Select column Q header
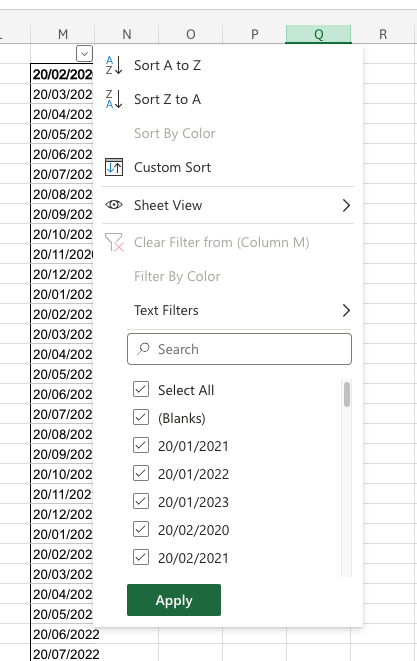 pos(318,34)
